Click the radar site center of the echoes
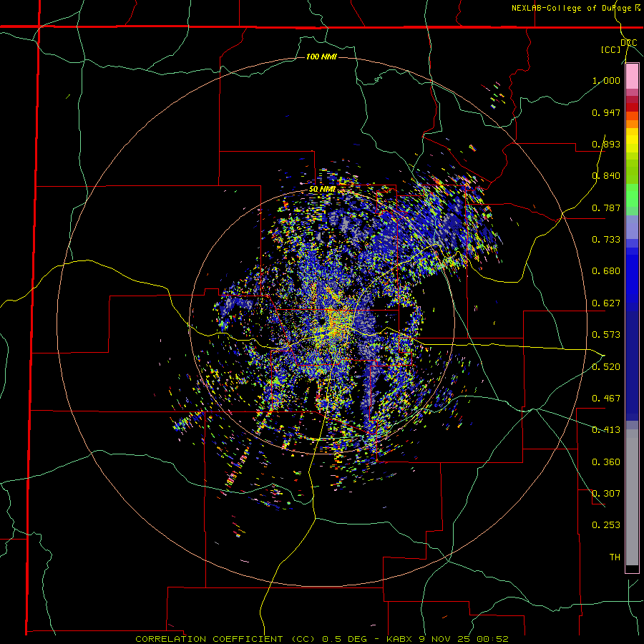Screen dimensions: 644x644 (x=323, y=323)
